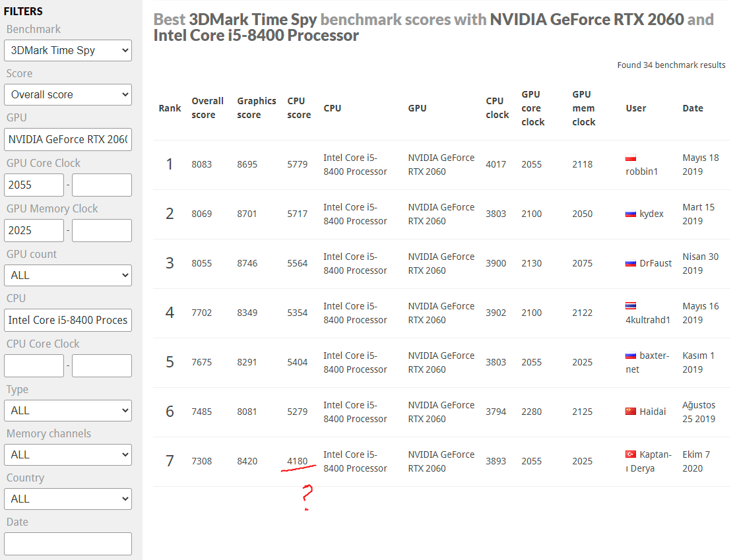Click the CPU score column header

click(299, 108)
